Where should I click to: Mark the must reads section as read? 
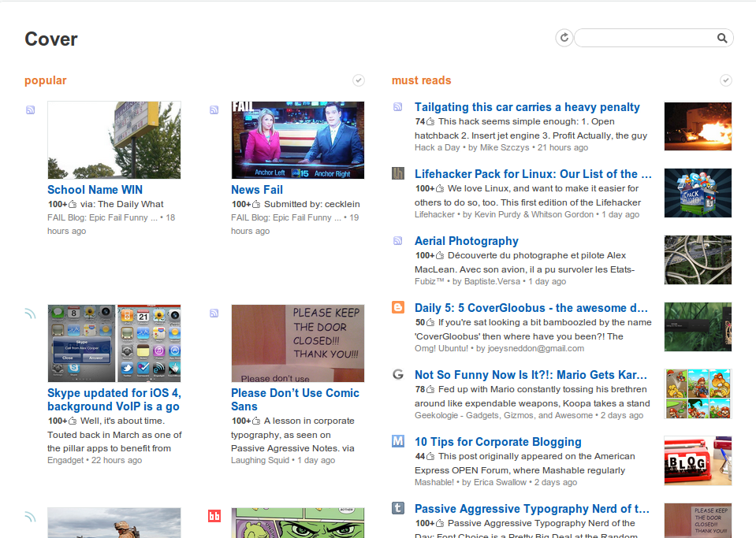(x=725, y=80)
